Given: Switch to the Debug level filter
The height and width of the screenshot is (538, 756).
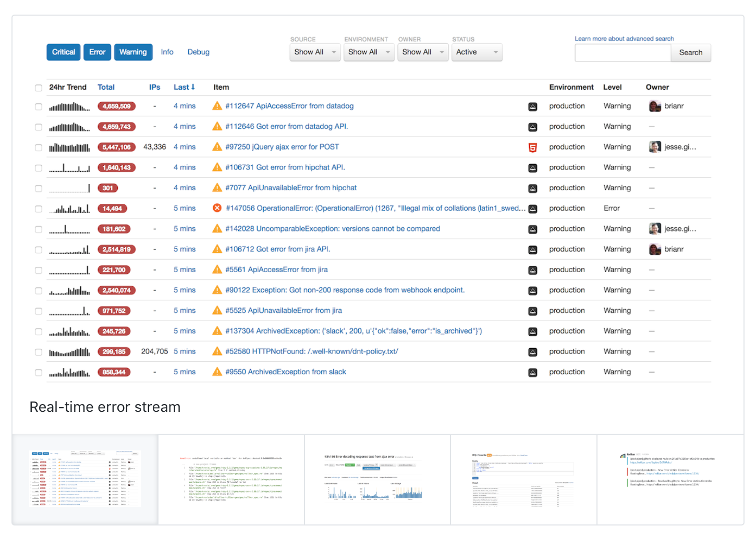Looking at the screenshot, I should 198,52.
